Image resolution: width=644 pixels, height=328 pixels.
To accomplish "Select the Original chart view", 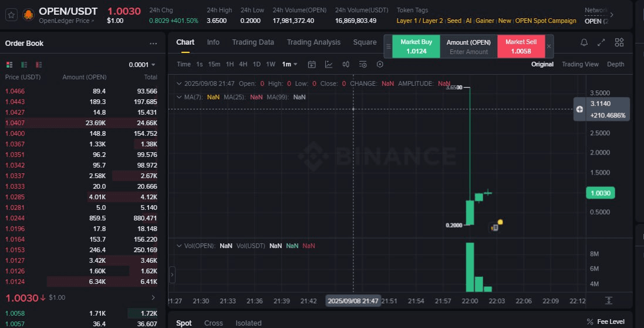I will coord(542,64).
